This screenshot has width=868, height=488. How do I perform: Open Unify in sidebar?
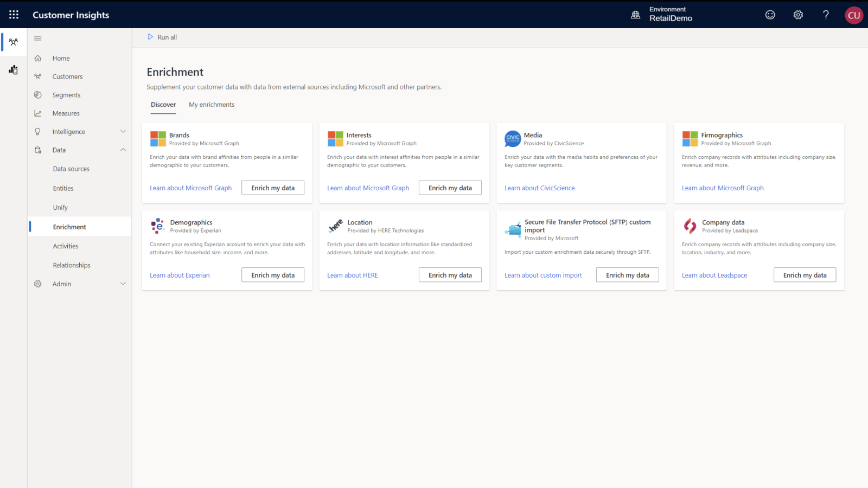point(60,208)
